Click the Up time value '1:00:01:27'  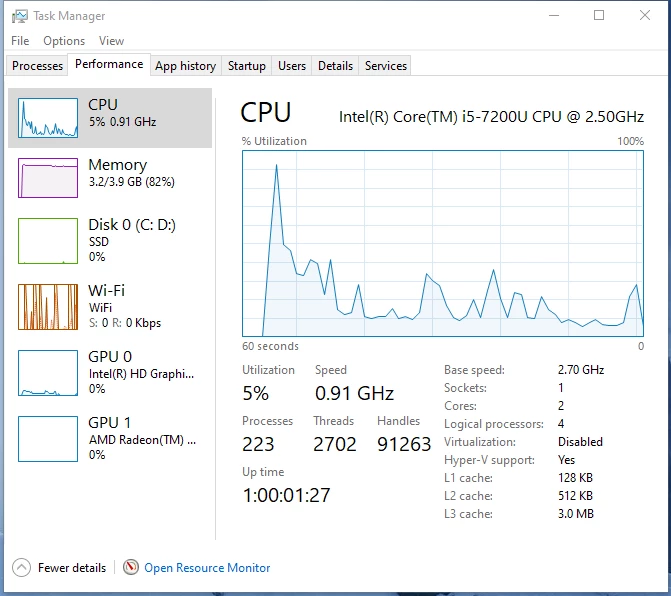286,495
